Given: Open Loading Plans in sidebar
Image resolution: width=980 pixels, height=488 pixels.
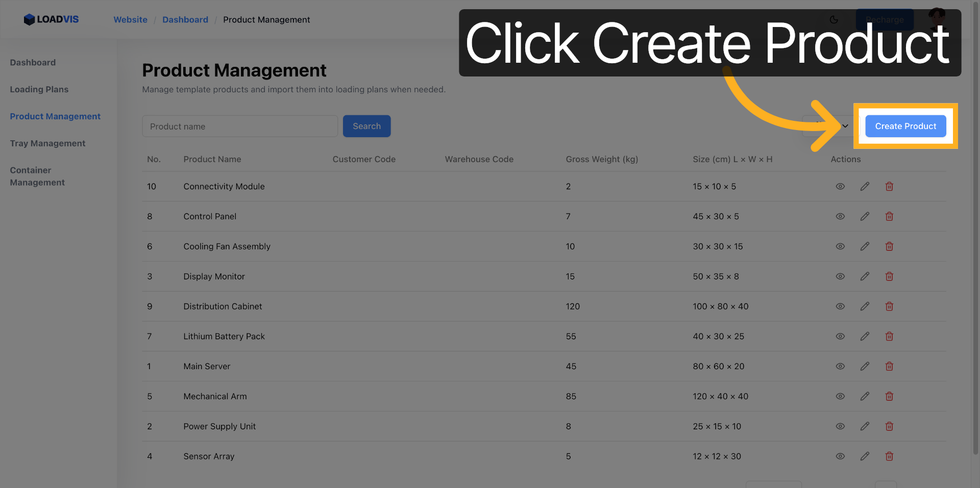Looking at the screenshot, I should (39, 89).
